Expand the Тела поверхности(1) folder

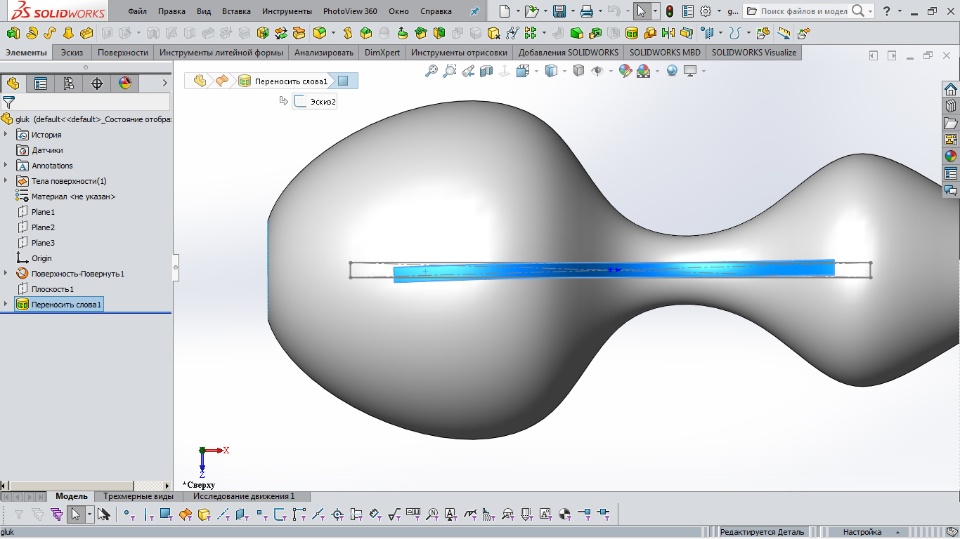tap(6, 181)
